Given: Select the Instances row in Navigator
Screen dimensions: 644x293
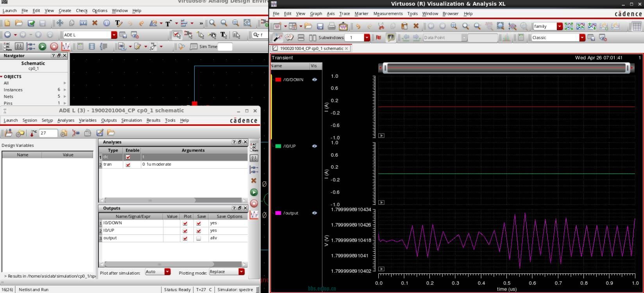Looking at the screenshot, I should click(x=13, y=90).
